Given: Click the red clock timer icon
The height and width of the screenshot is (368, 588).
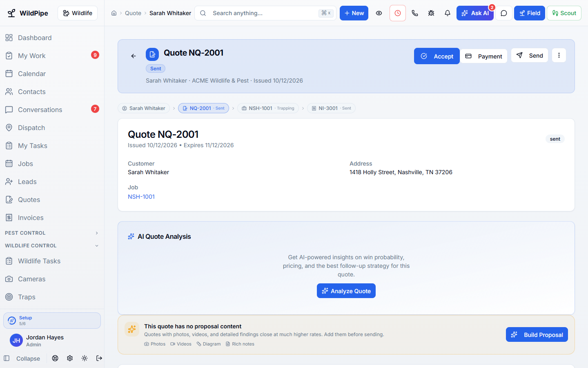Looking at the screenshot, I should point(398,13).
